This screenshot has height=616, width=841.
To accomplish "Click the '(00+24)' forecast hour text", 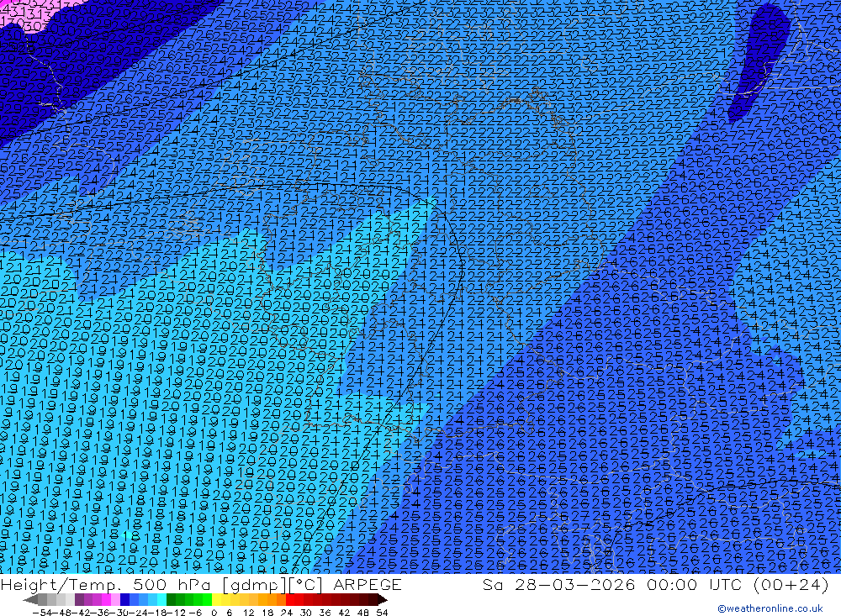I will point(791,584).
